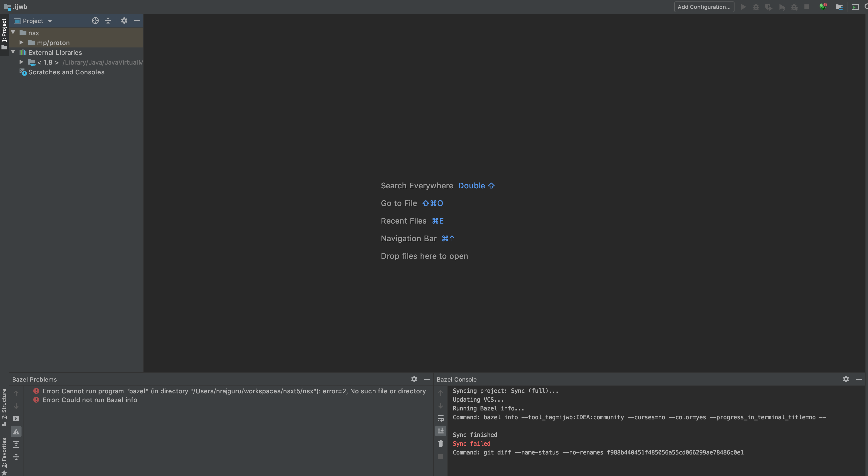Open Bazel Problems panel settings gear

(x=414, y=379)
